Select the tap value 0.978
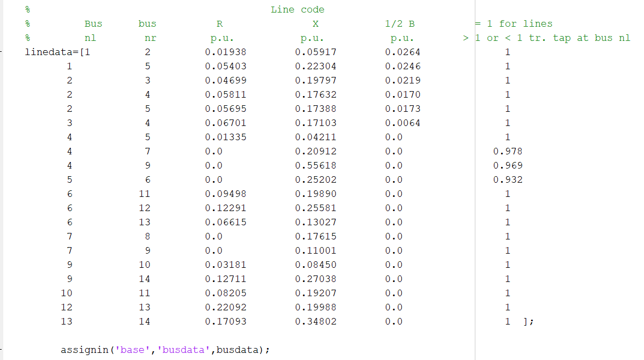This screenshot has height=360, width=644. pos(508,151)
